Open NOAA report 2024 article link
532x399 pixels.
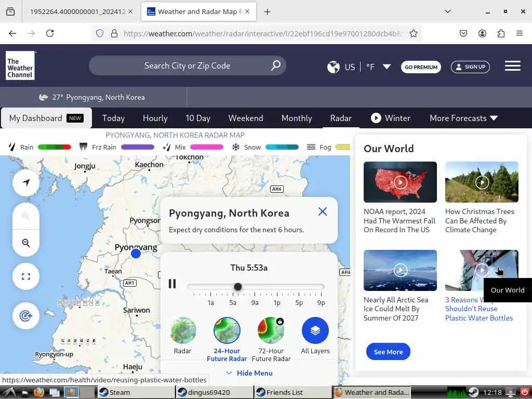pyautogui.click(x=400, y=220)
